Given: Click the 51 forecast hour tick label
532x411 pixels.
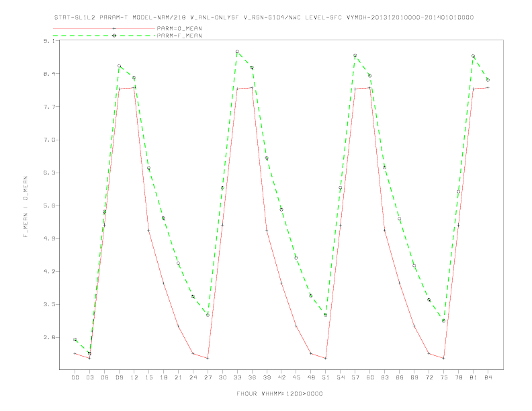Looking at the screenshot, I should pos(326,377).
